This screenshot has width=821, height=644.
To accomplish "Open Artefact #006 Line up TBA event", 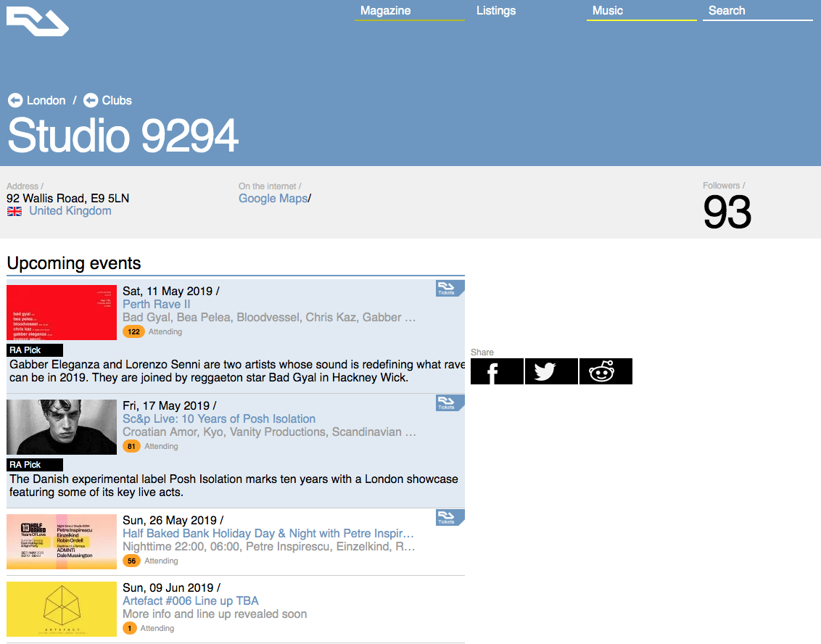I will [x=191, y=601].
